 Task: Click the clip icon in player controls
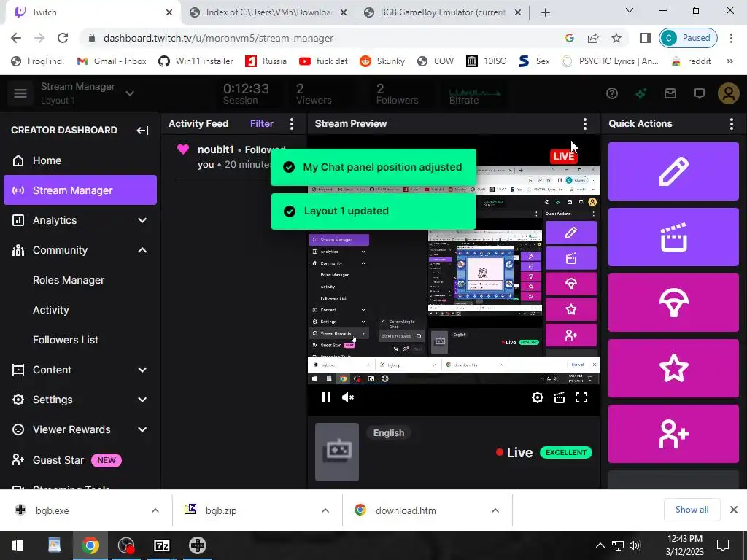(x=560, y=397)
